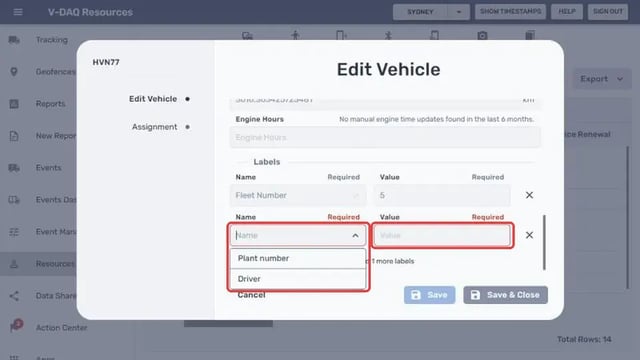
Task: Collapse the label Name combo box chevron
Action: 355,236
